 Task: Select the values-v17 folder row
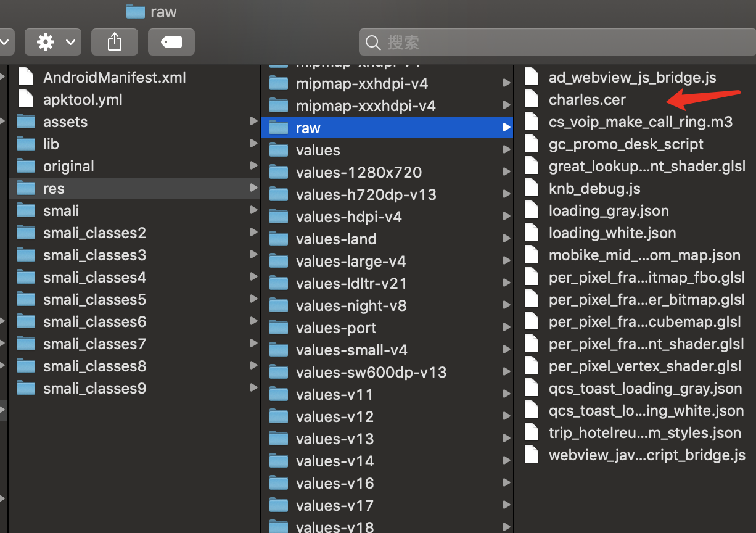(387, 505)
